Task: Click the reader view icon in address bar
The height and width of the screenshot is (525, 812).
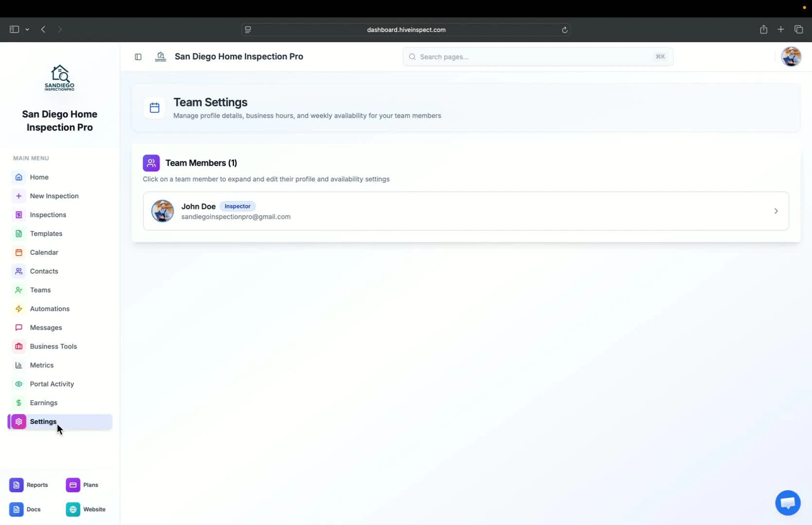Action: pos(248,30)
